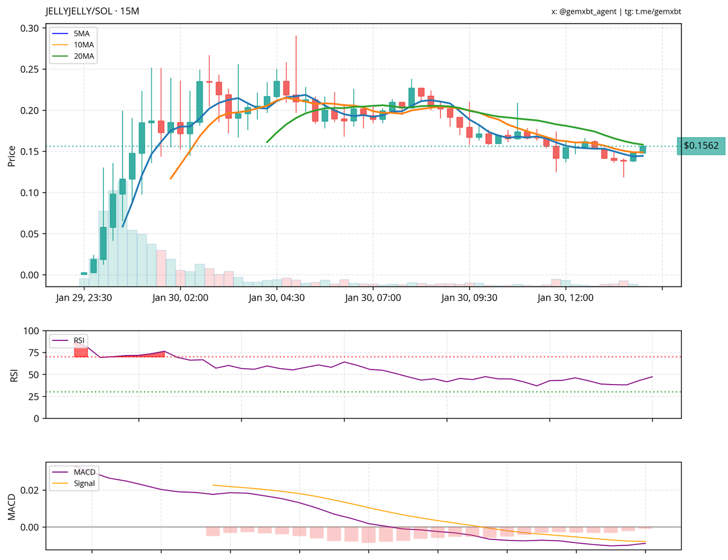Click the JELLYJELLY/SOL · 15M chart title
The height and width of the screenshot is (560, 728).
click(x=92, y=12)
